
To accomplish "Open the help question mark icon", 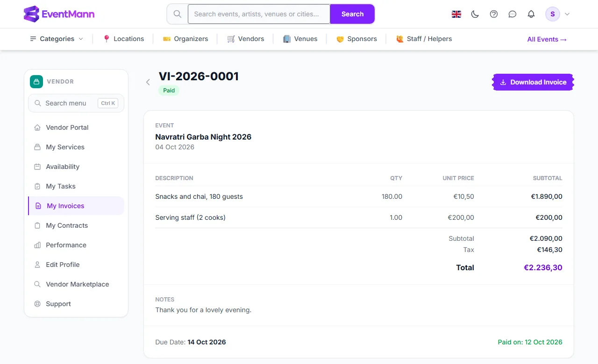I will click(x=494, y=14).
